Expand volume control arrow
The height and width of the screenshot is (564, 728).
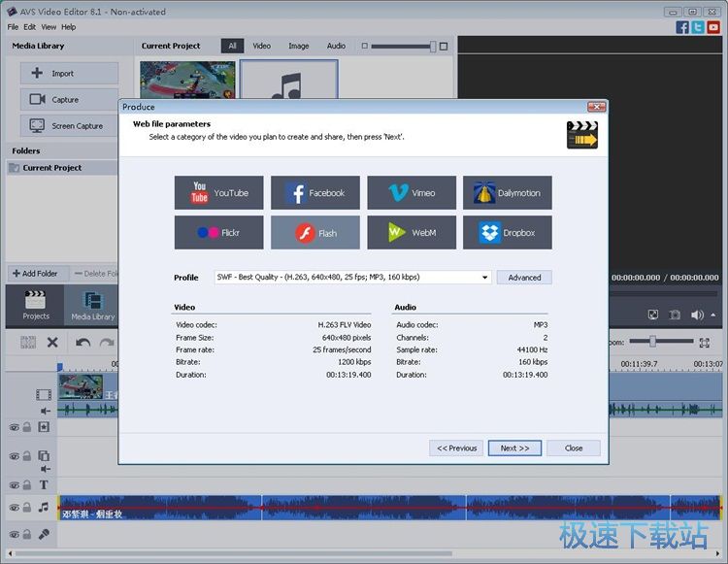pos(713,315)
